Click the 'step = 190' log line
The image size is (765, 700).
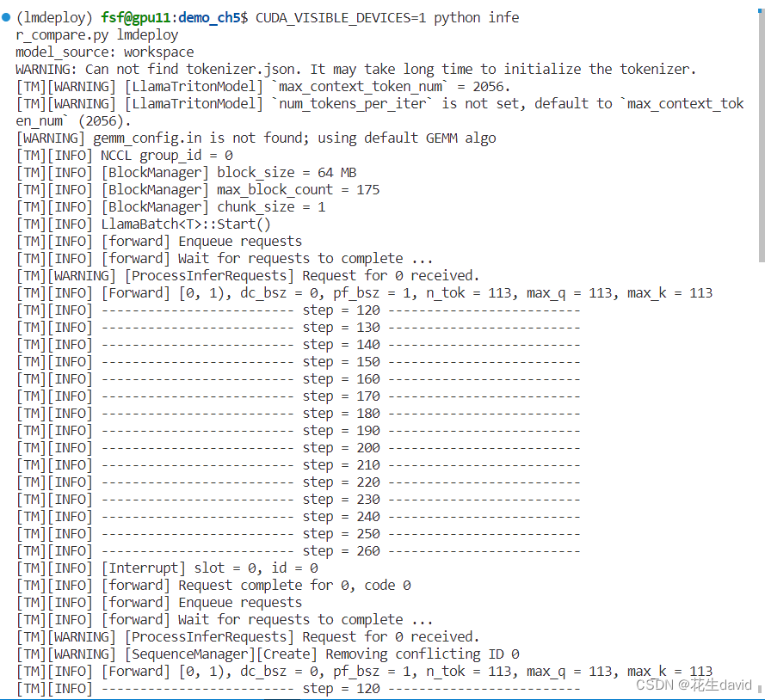(298, 431)
